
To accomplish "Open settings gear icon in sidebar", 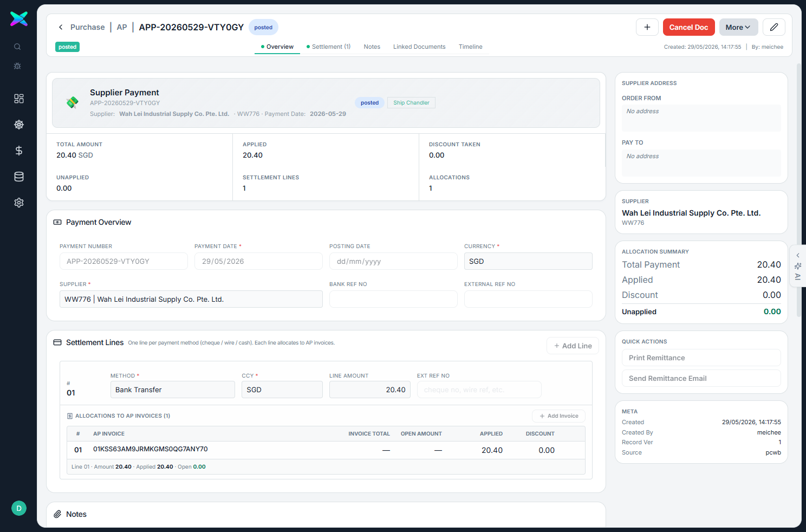I will pos(19,203).
